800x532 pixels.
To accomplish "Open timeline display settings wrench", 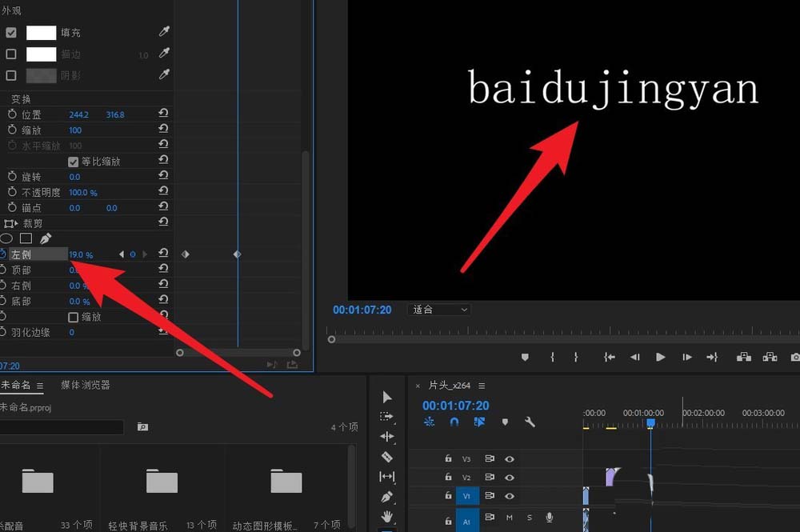I will [x=530, y=422].
